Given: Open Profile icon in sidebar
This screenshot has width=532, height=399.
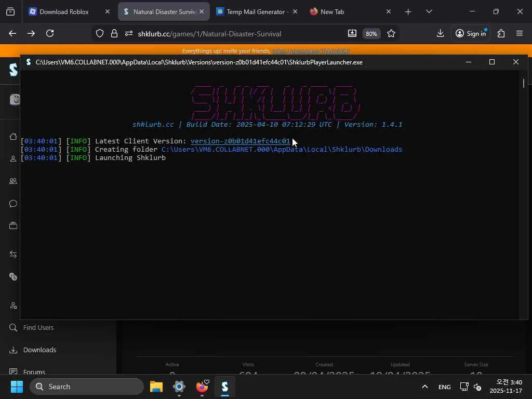Looking at the screenshot, I should click(13, 159).
